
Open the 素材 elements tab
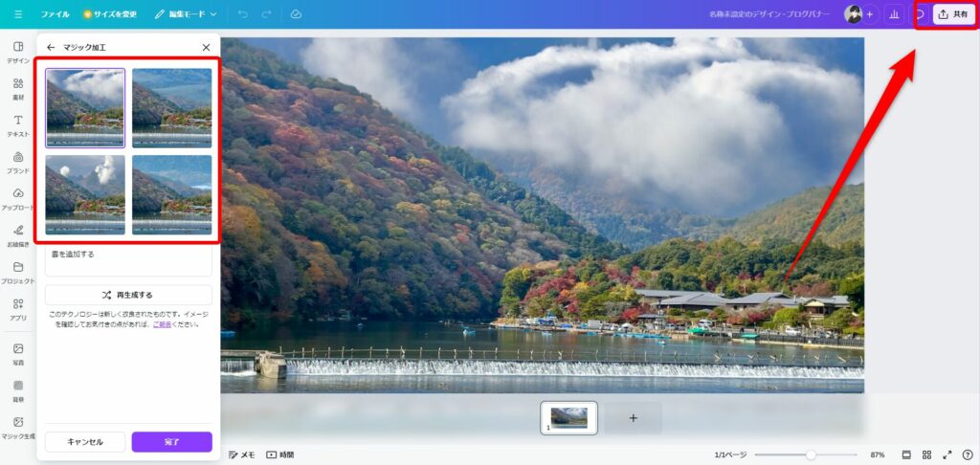tap(18, 89)
